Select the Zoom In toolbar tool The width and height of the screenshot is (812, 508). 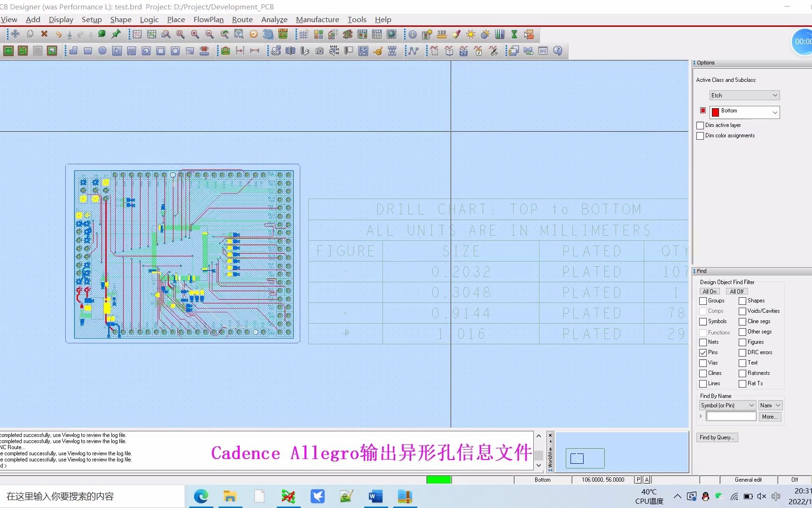(195, 34)
